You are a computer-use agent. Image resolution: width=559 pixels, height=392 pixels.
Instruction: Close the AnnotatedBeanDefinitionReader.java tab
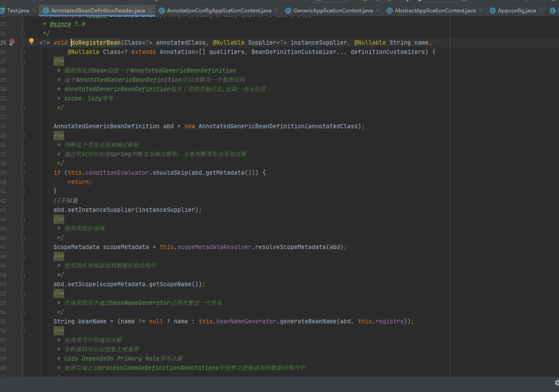point(149,10)
